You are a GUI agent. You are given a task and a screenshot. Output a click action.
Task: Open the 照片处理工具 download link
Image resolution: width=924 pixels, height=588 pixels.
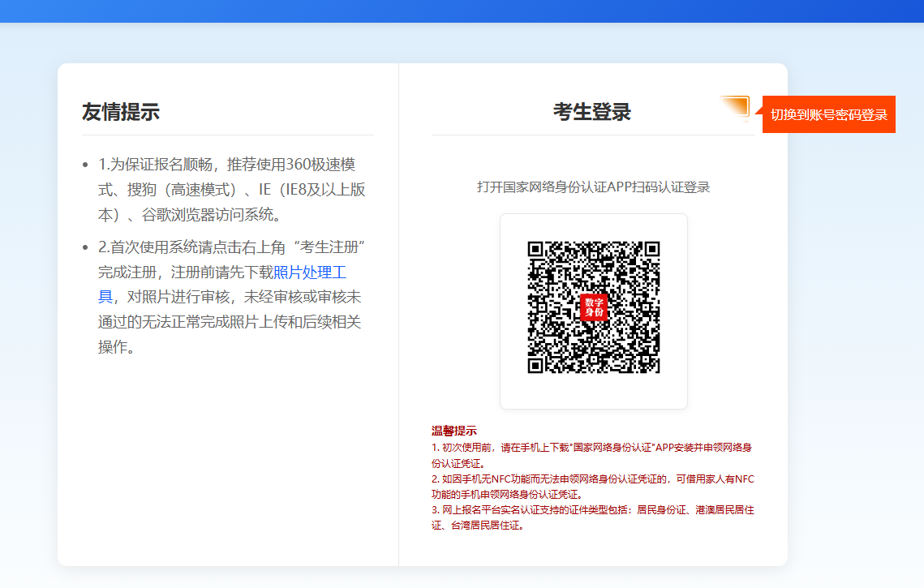[222, 284]
